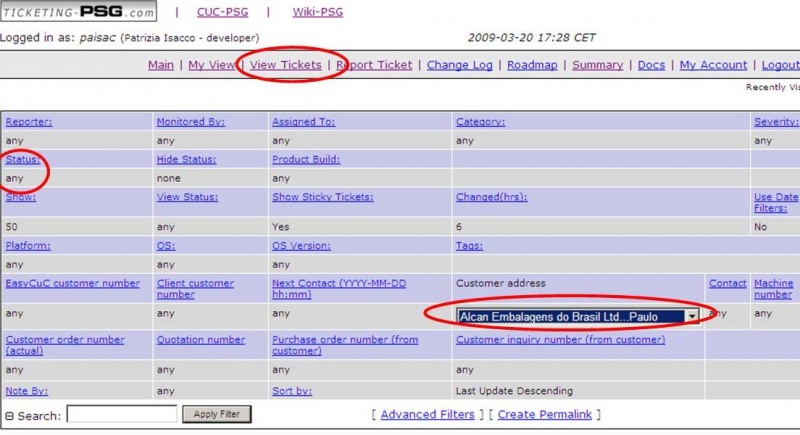The image size is (800, 435).
Task: Click the Quotation number link
Action: coord(201,340)
